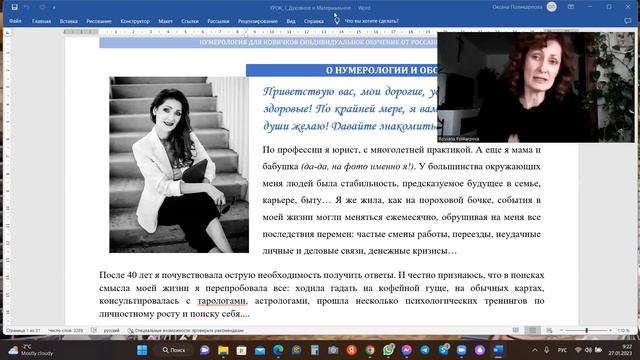This screenshot has height=360, width=640.
Task: Click the 110 % zoom level
Action: [x=623, y=331]
